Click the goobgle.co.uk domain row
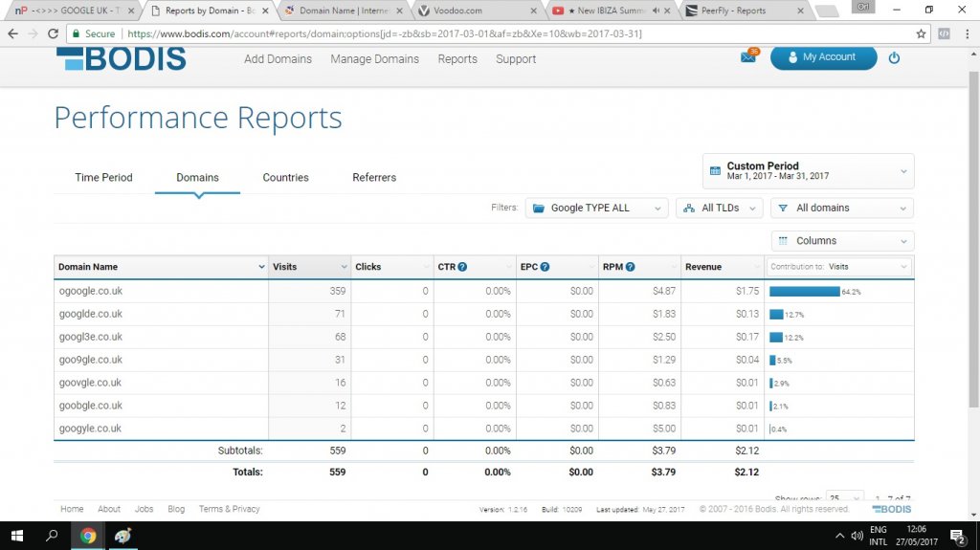980x550 pixels. pyautogui.click(x=483, y=406)
